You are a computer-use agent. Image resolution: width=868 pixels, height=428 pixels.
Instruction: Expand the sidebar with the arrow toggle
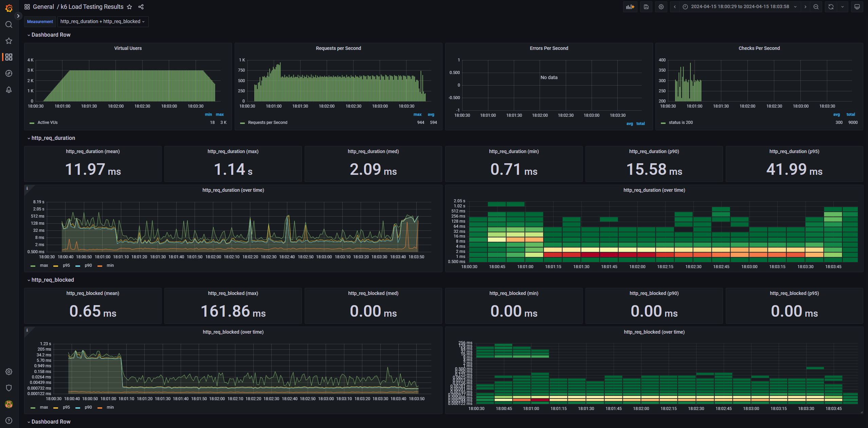coord(18,16)
